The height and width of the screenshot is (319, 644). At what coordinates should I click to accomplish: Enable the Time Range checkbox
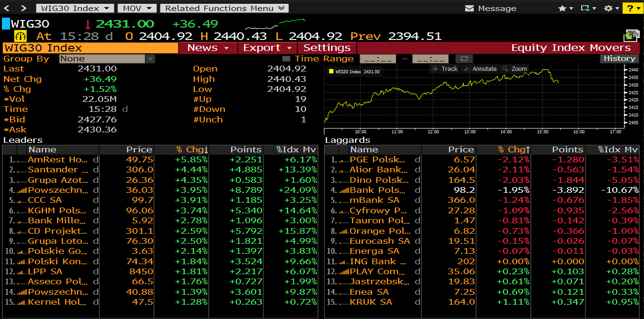point(286,59)
